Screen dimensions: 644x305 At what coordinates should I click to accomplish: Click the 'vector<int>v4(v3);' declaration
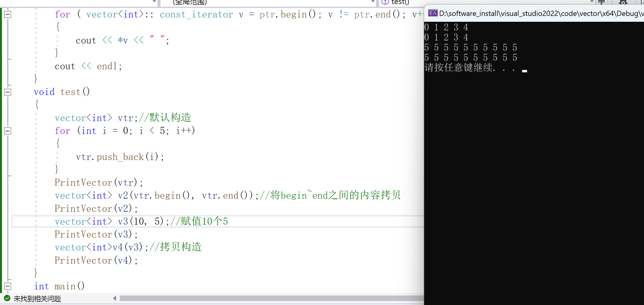coord(102,247)
